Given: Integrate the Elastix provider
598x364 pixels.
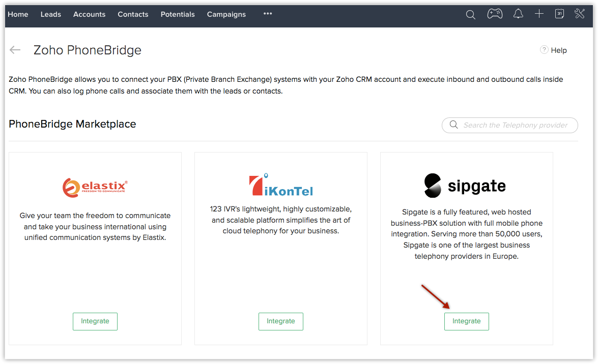Looking at the screenshot, I should 95,321.
